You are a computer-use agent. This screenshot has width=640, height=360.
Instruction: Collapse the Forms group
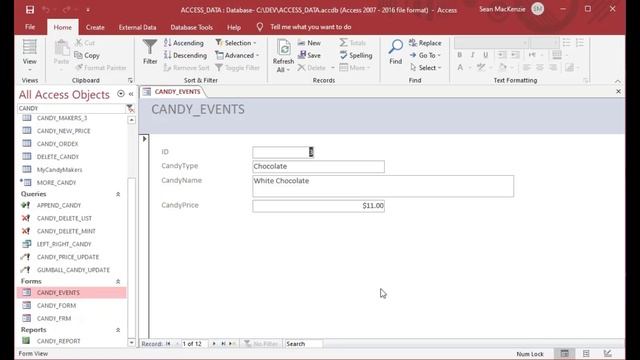pos(118,282)
